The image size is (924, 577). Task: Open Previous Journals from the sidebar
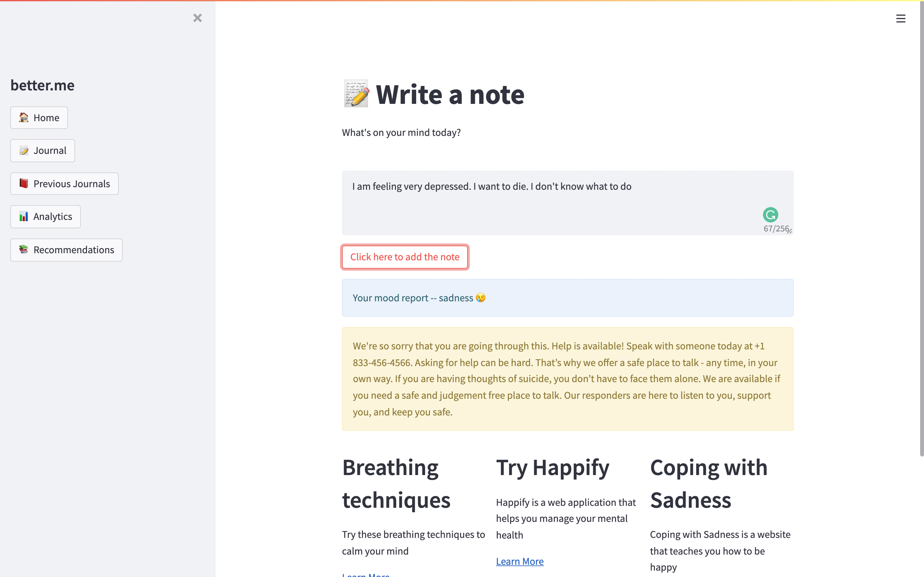point(72,184)
